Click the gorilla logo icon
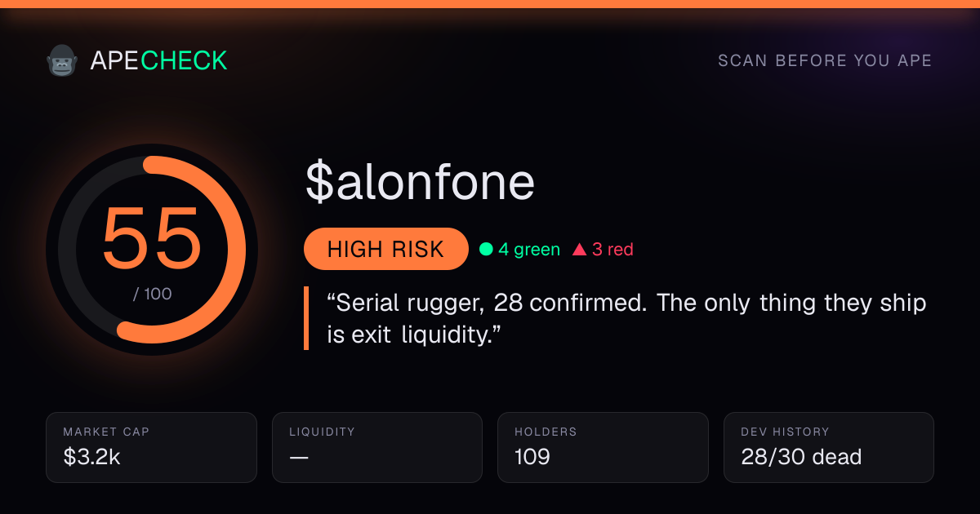The image size is (980, 514). 61,60
